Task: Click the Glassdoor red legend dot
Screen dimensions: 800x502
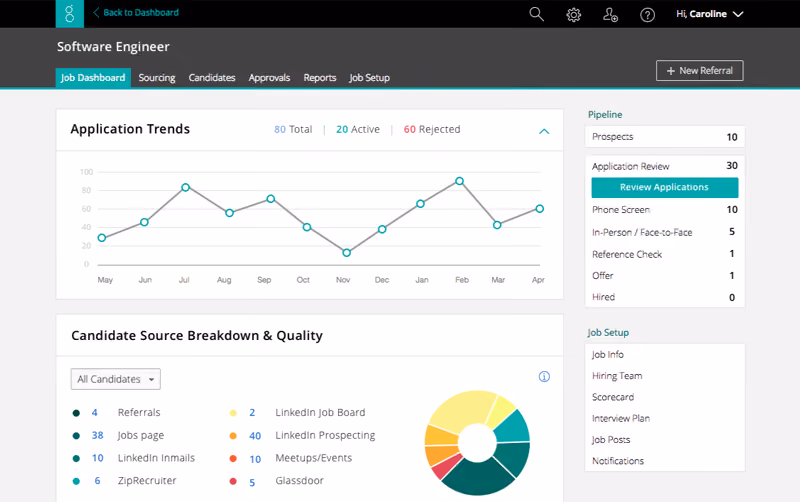Action: coord(233,481)
